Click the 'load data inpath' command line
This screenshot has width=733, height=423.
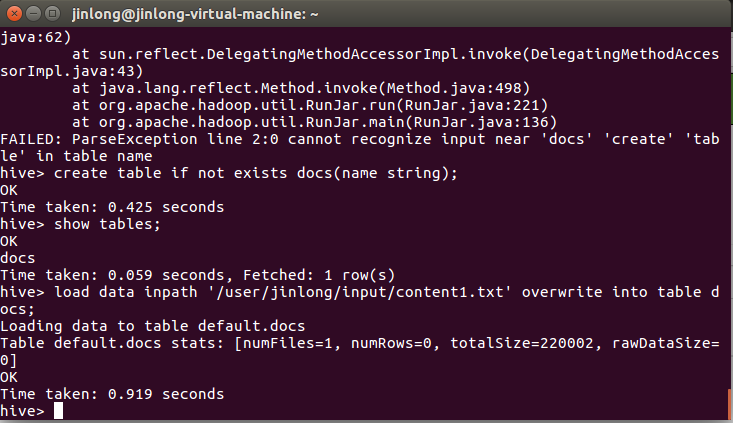[380, 292]
